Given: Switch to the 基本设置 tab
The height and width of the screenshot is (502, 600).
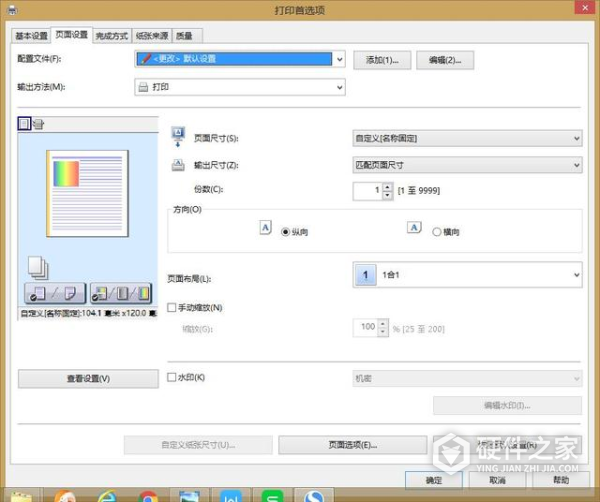Looking at the screenshot, I should tap(31, 36).
